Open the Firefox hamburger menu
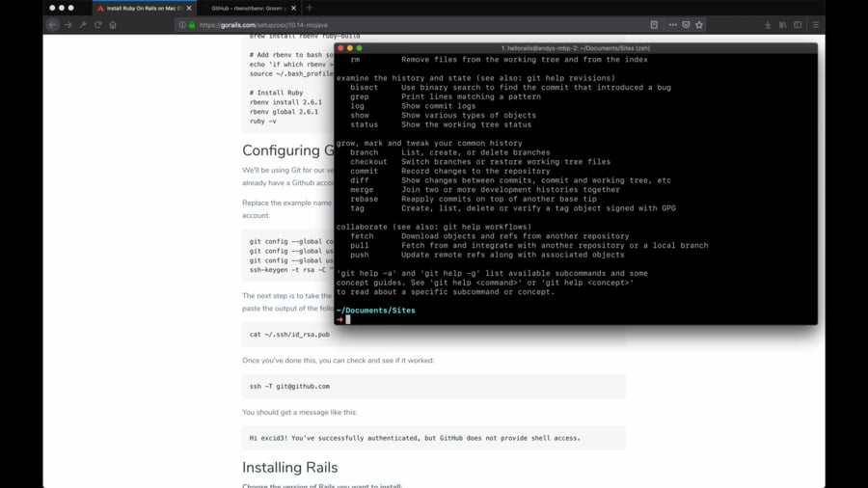 [x=815, y=25]
